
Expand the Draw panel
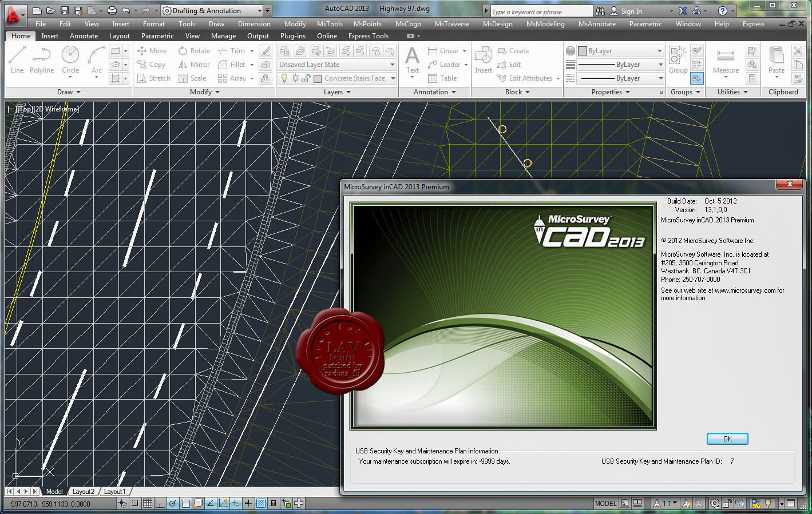[69, 92]
